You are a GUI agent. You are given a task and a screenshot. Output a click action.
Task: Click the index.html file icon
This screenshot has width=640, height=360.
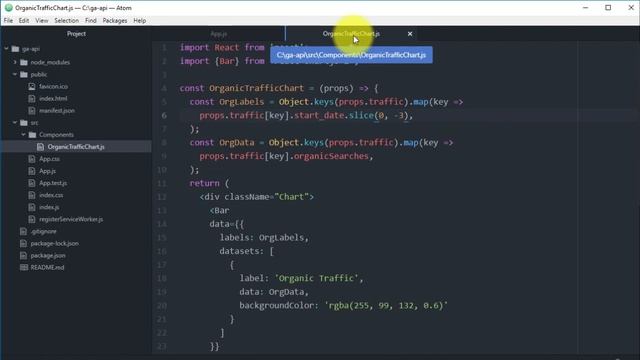point(32,98)
